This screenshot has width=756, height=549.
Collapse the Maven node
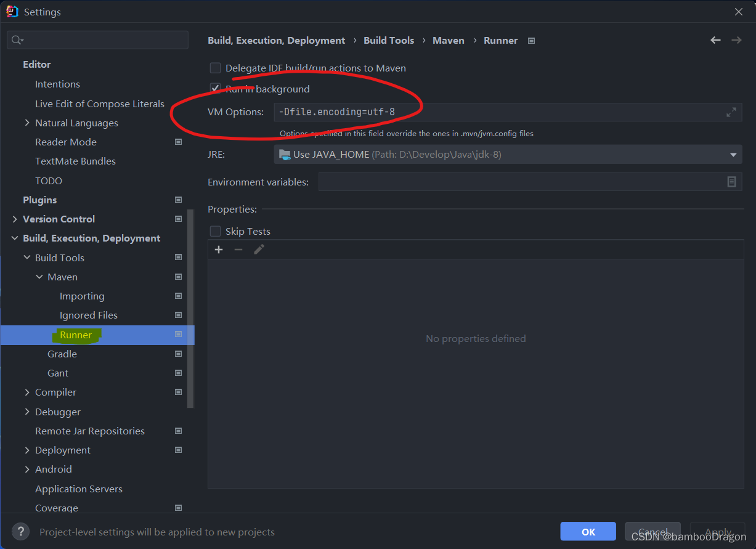tap(39, 277)
